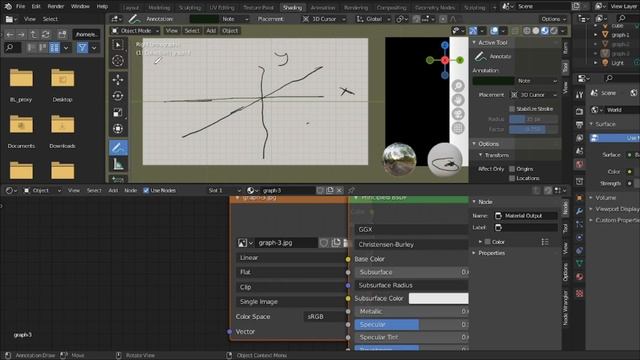Toggle pin on node editor header
This screenshot has width=640, height=360.
pos(351,190)
